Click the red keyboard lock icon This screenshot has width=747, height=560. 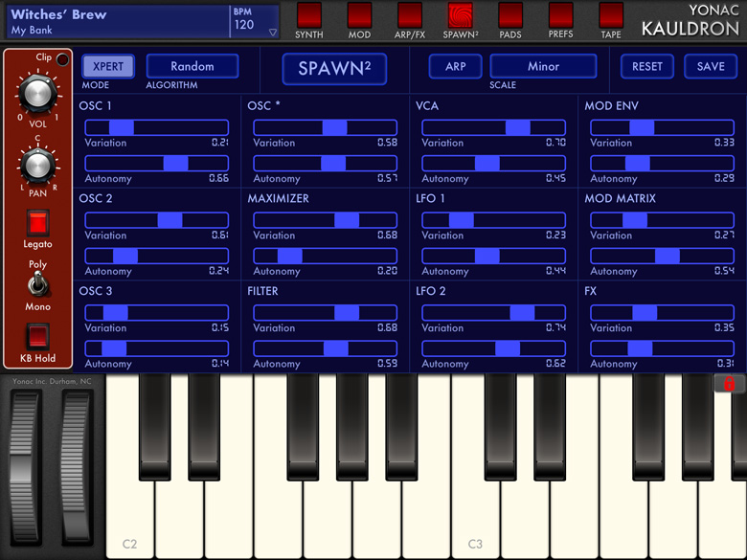(x=729, y=383)
